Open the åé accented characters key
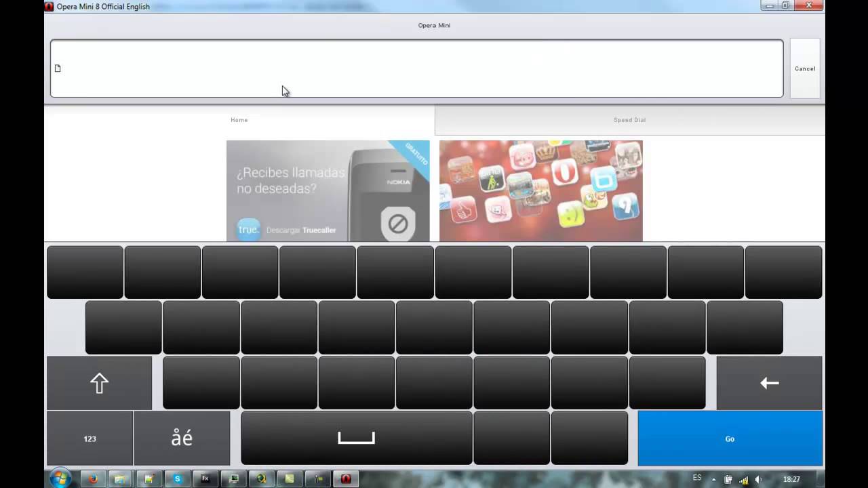The image size is (868, 488). [182, 439]
